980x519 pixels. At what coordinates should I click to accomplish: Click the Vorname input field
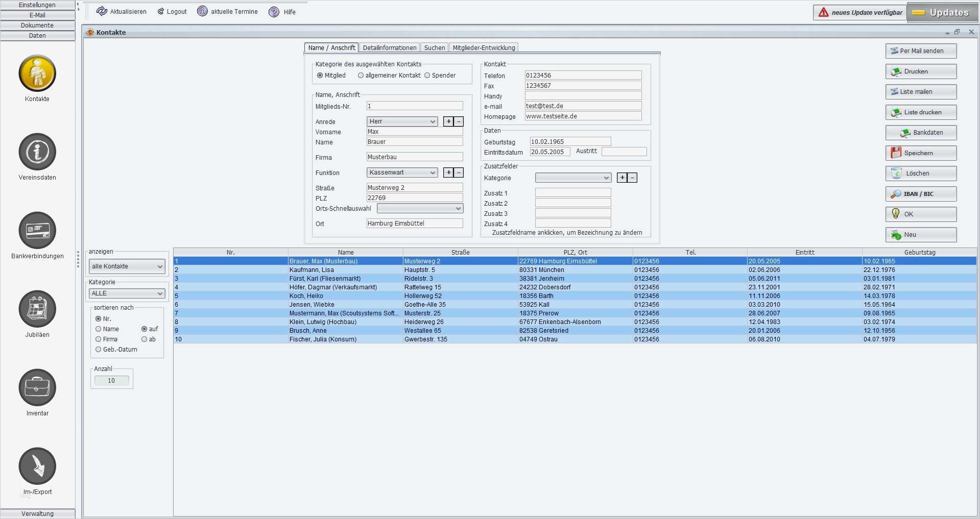pyautogui.click(x=415, y=132)
